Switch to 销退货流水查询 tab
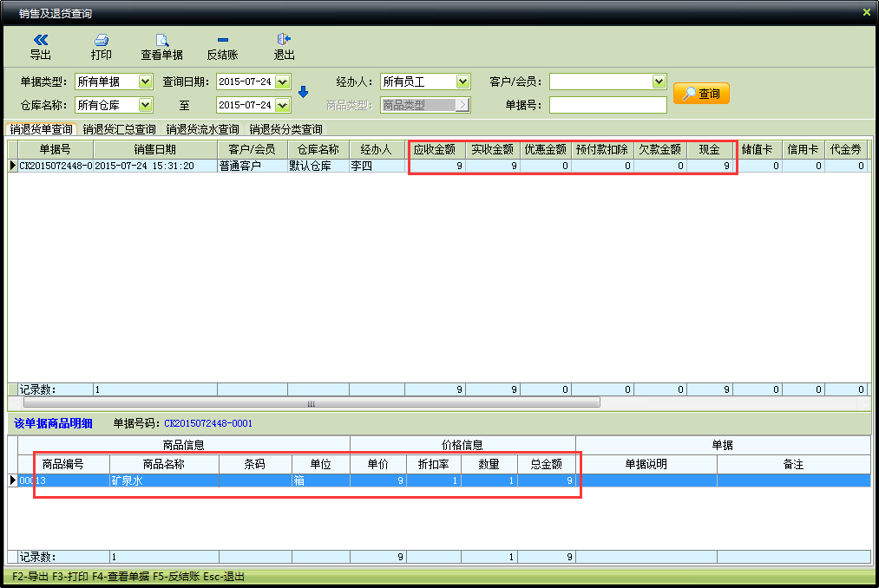The image size is (879, 588). pyautogui.click(x=202, y=129)
